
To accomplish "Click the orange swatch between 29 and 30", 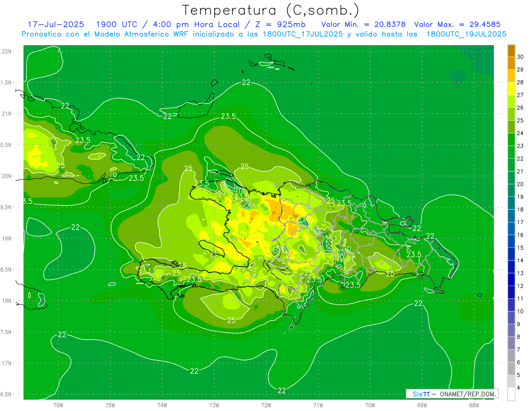I will 511,63.
